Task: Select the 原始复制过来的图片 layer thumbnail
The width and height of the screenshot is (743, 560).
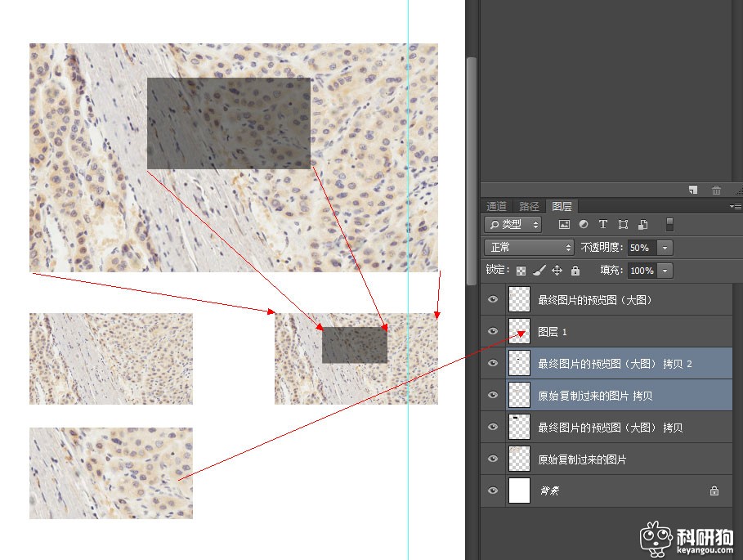Action: 519,459
